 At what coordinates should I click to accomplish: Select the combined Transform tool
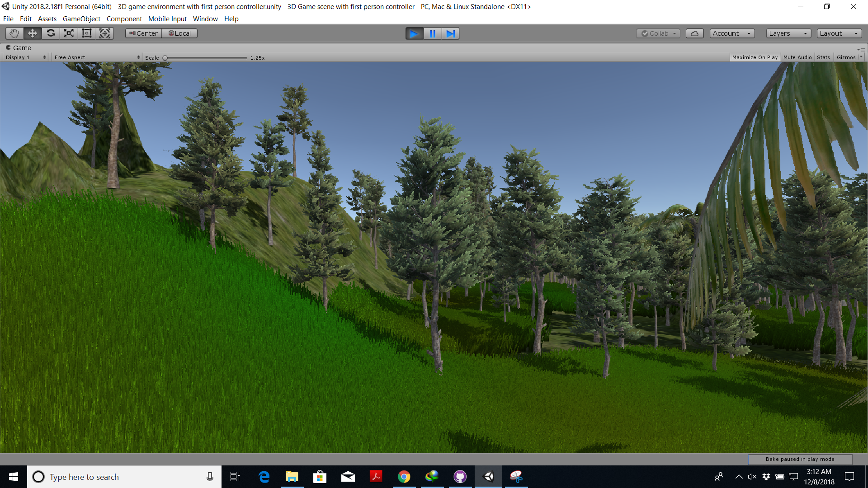pos(105,33)
